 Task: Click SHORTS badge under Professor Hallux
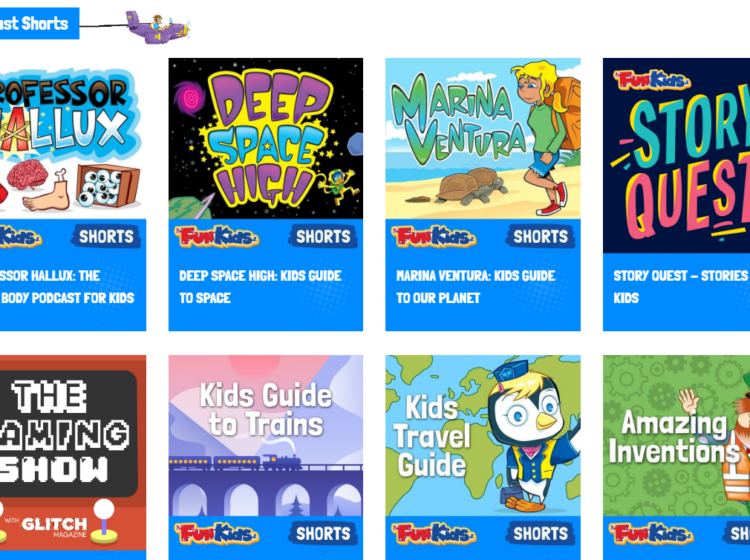tap(106, 236)
